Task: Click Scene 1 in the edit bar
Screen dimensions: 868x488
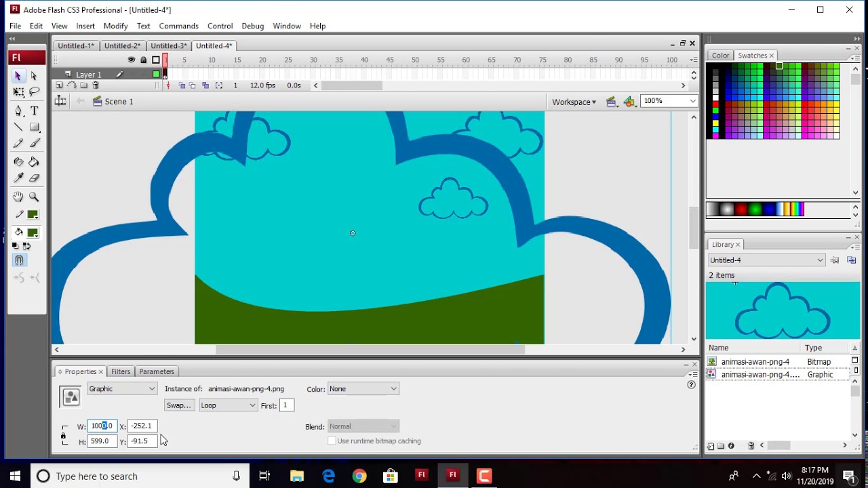Action: pos(113,102)
